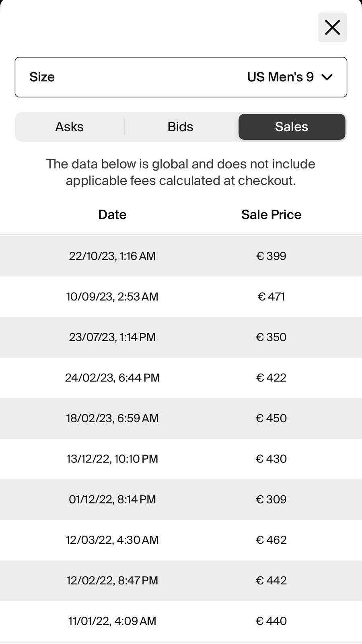Image resolution: width=362 pixels, height=644 pixels.
Task: Switch to the Bids tab
Action: pos(180,127)
